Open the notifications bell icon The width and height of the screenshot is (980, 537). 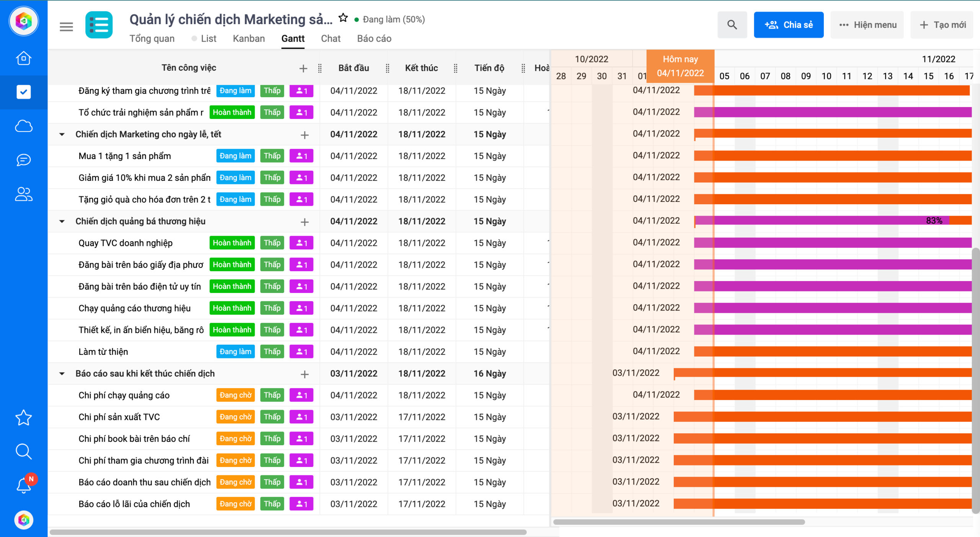[24, 485]
